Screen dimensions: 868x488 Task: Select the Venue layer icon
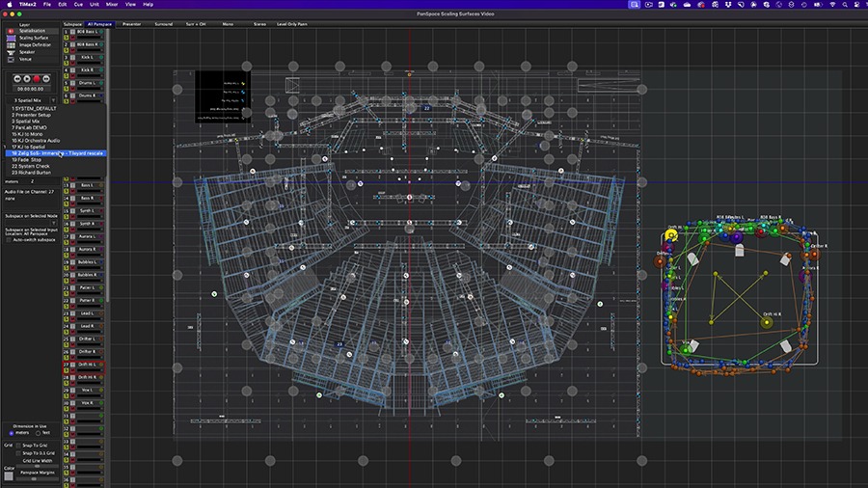pyautogui.click(x=12, y=58)
